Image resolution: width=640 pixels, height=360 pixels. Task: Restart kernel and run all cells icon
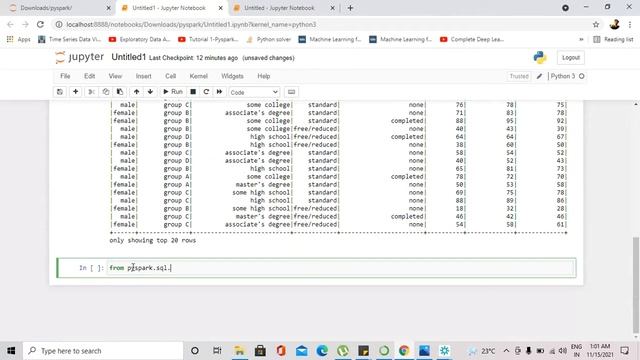click(220, 92)
